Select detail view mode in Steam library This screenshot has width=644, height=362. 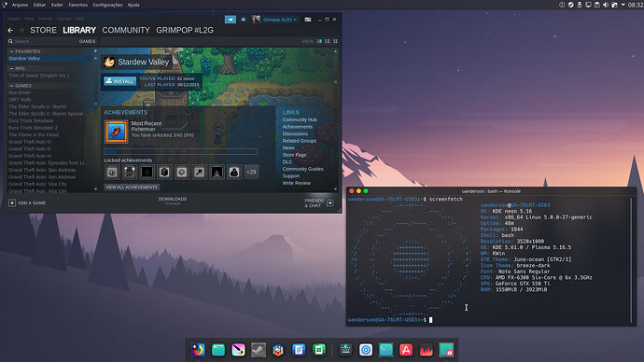[319, 41]
